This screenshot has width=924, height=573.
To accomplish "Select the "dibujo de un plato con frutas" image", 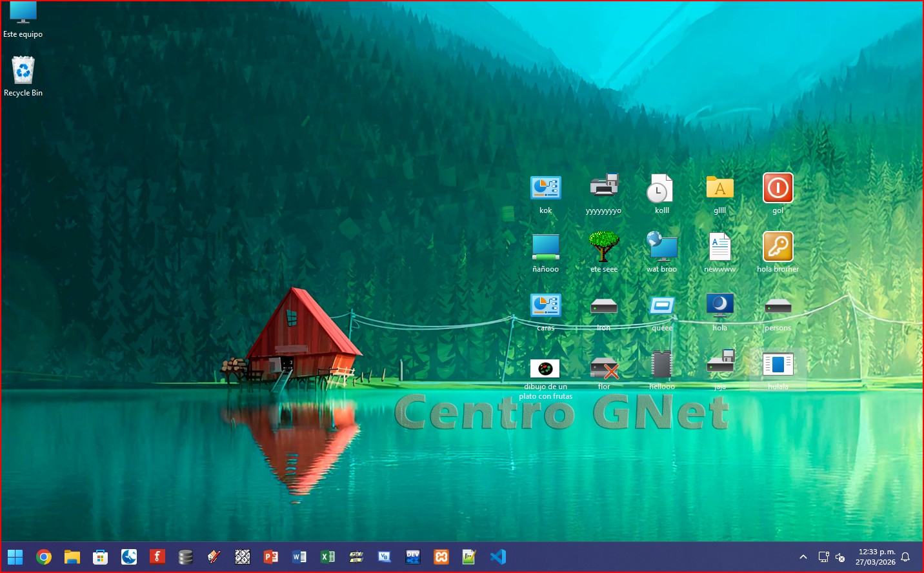I will (x=545, y=369).
